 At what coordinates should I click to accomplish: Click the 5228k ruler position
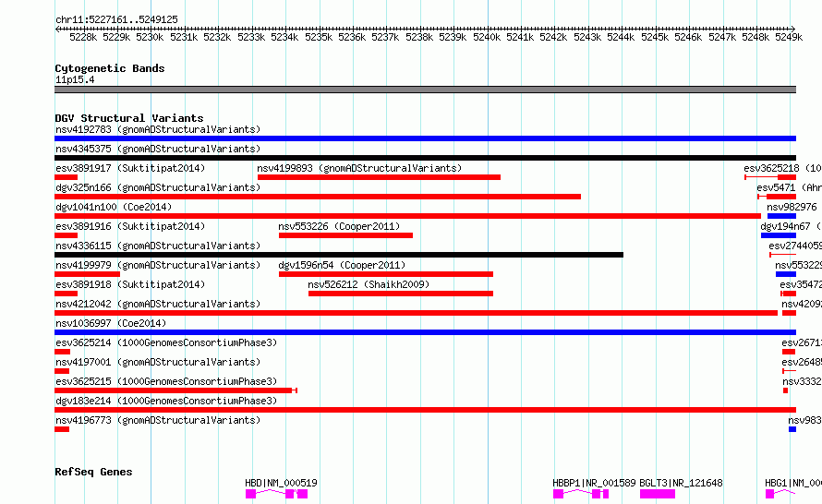click(83, 37)
